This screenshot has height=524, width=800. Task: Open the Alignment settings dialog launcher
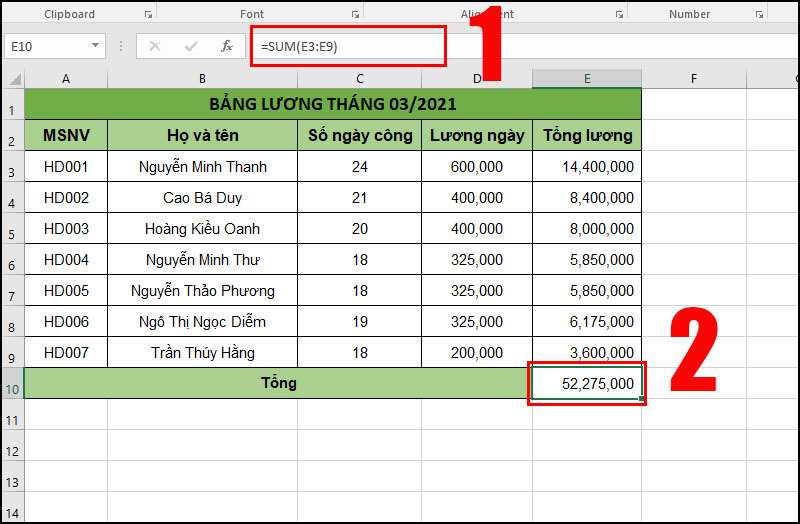coord(618,15)
